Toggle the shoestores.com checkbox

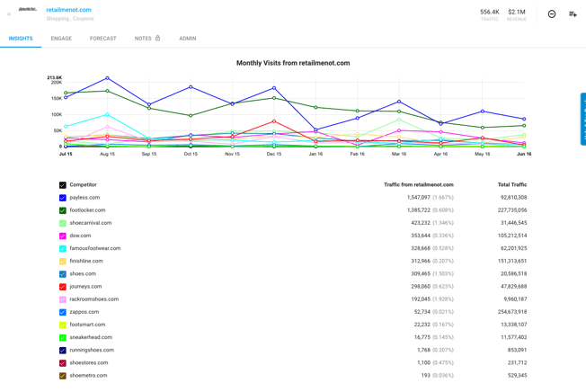(x=63, y=363)
